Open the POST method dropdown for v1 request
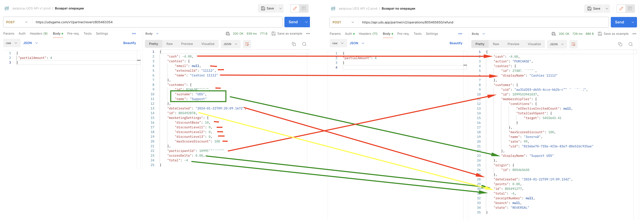Viewport: 644px width, 222px height. [x=17, y=22]
